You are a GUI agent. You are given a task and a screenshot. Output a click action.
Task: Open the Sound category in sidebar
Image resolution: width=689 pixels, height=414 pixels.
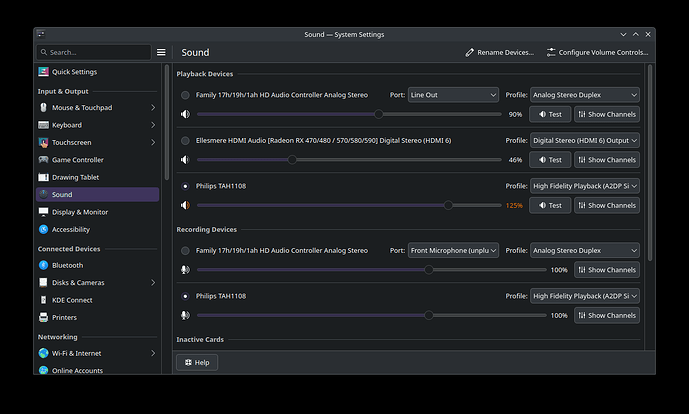click(x=98, y=195)
